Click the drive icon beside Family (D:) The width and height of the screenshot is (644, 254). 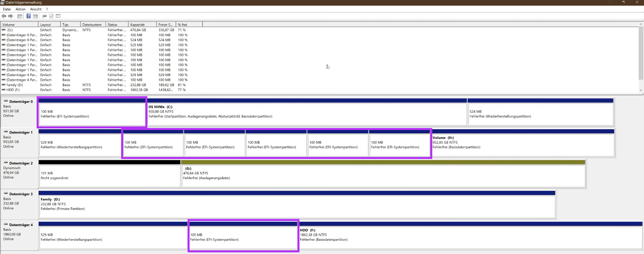tap(4, 85)
